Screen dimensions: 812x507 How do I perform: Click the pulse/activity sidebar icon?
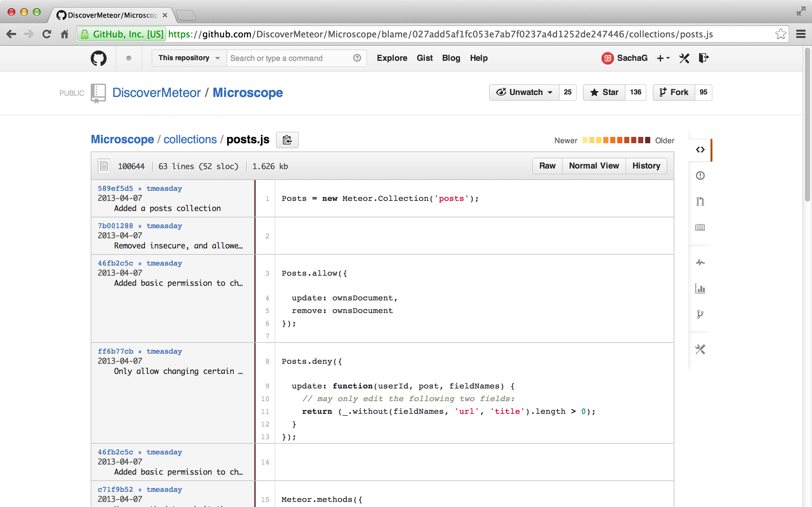click(700, 262)
